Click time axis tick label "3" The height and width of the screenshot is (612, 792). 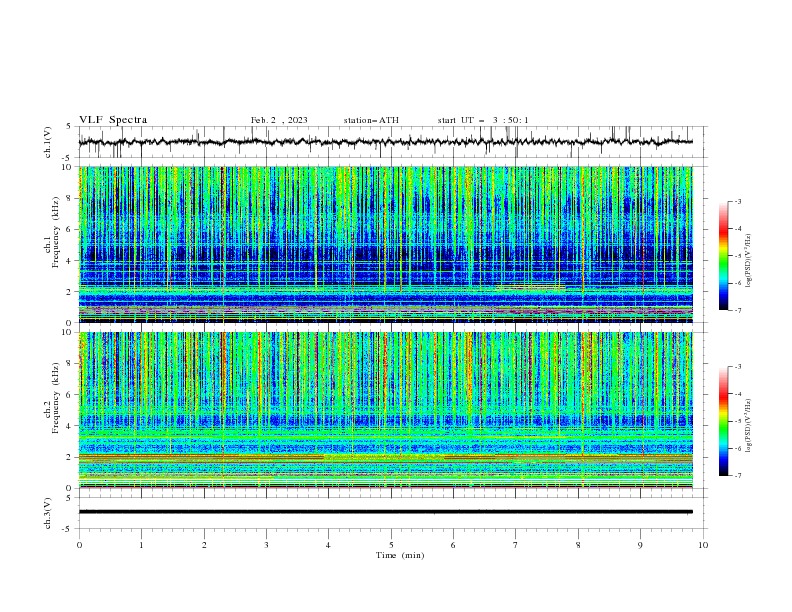point(266,545)
